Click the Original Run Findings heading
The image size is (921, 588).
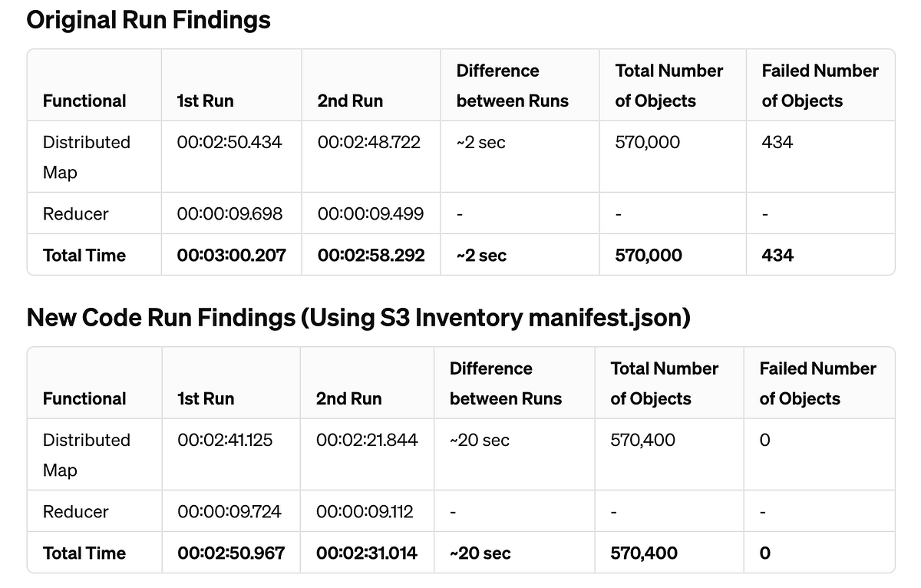pyautogui.click(x=148, y=20)
